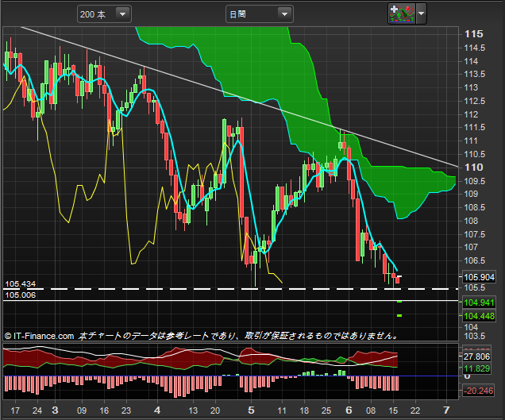Image resolution: width=505 pixels, height=420 pixels.
Task: Select the green 104.448 price label
Action: coord(479,316)
